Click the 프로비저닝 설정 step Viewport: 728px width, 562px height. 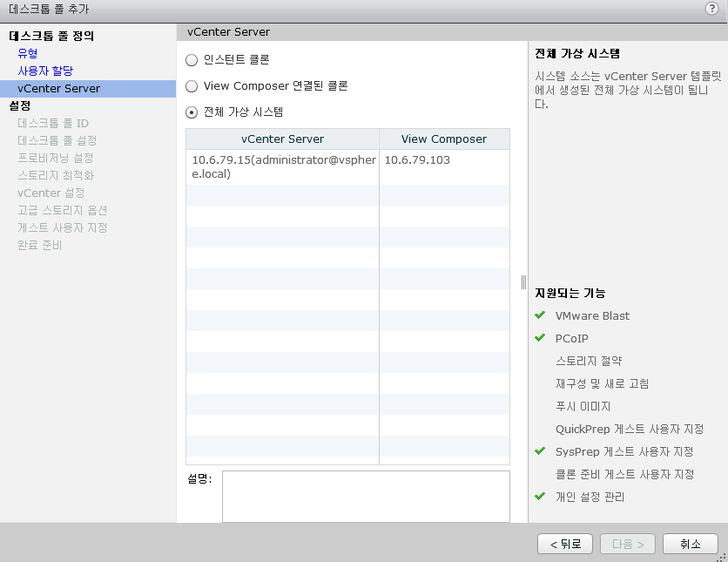point(56,159)
